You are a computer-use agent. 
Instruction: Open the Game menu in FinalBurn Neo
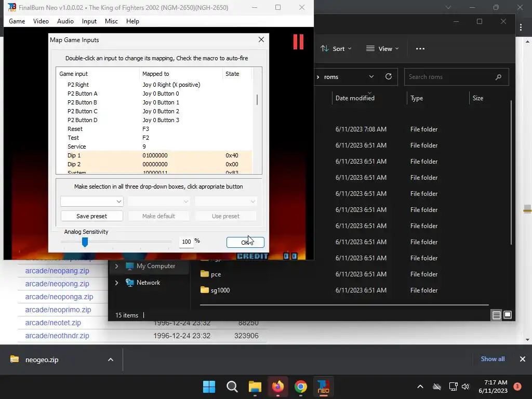click(x=17, y=21)
